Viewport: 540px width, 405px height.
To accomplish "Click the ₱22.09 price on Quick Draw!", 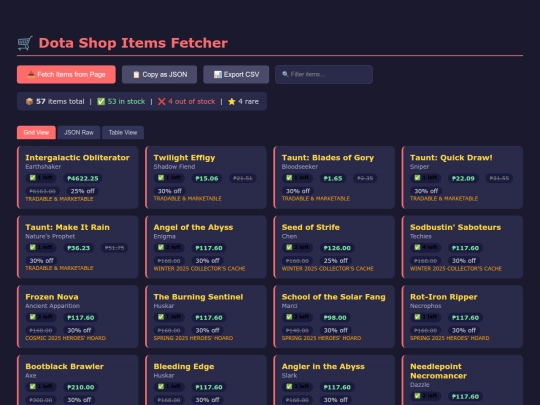I will pyautogui.click(x=463, y=178).
